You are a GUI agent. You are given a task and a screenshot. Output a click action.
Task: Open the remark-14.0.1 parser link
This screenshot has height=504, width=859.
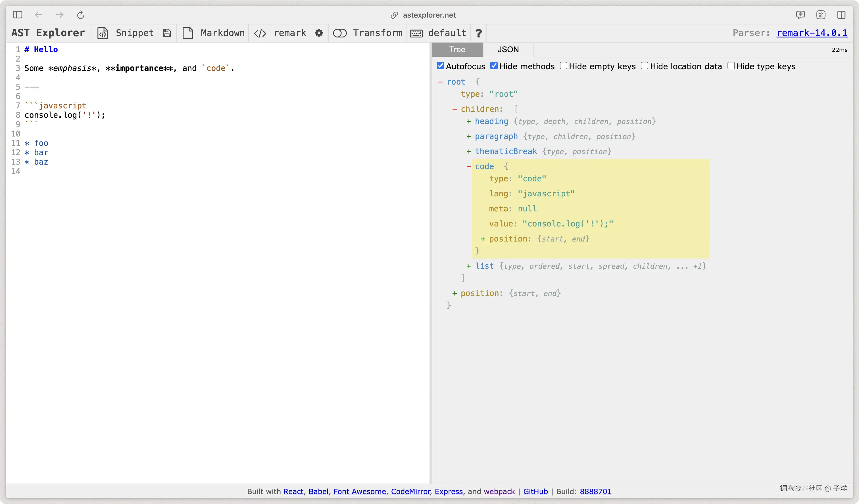click(x=812, y=33)
